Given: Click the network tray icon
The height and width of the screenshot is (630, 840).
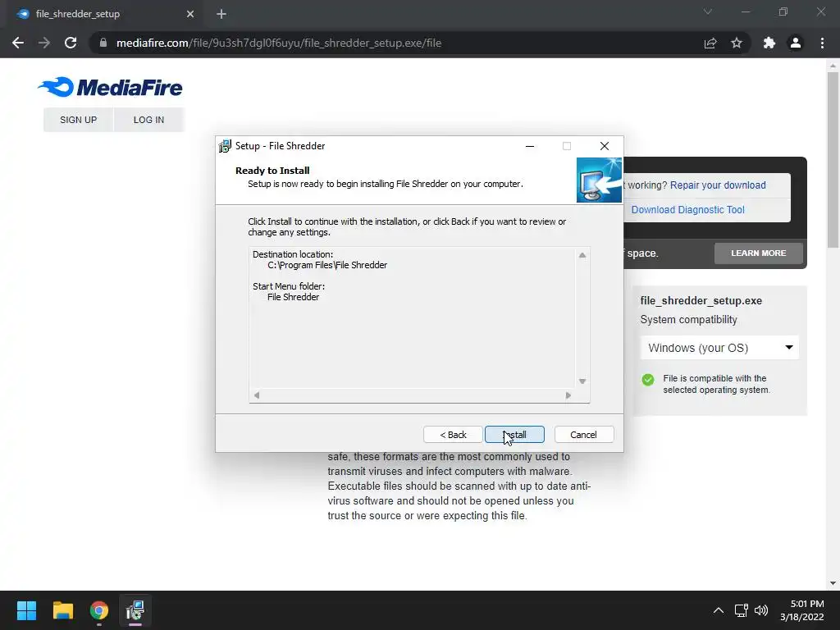Looking at the screenshot, I should 742,610.
